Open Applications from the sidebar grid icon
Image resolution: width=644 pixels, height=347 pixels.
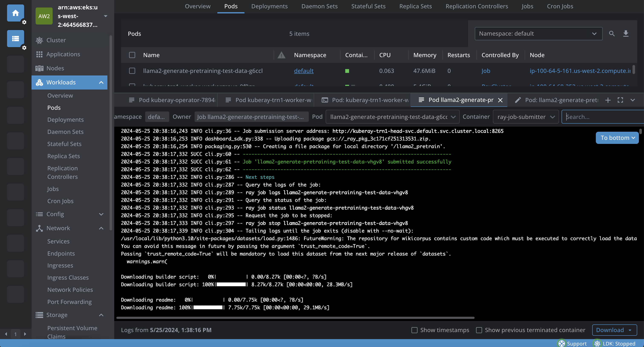tap(39, 54)
